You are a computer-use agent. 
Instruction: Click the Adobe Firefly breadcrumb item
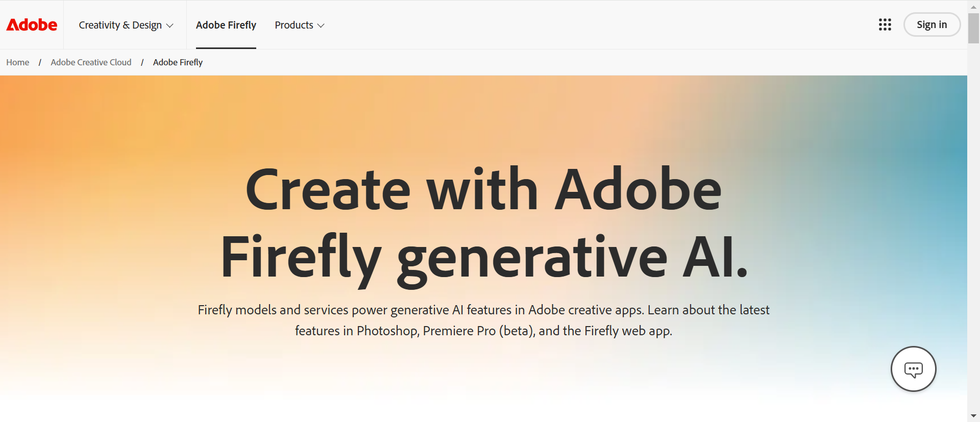178,62
